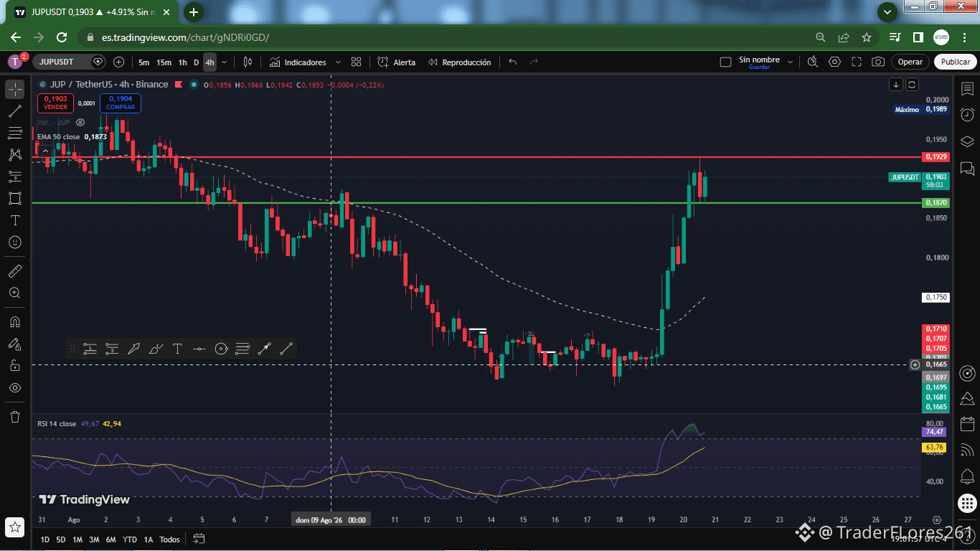Toggle lock all drawings
This screenshot has width=980, height=551.
[x=14, y=365]
